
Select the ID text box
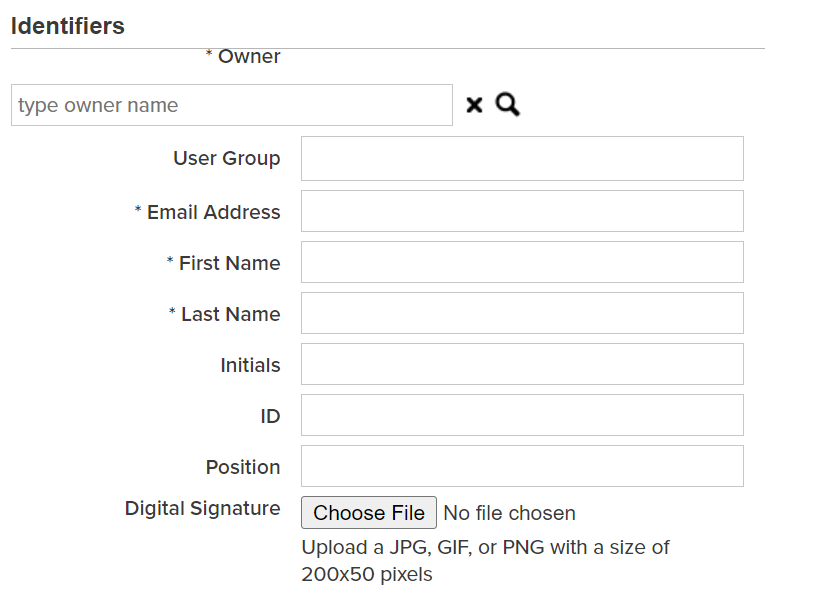point(522,415)
